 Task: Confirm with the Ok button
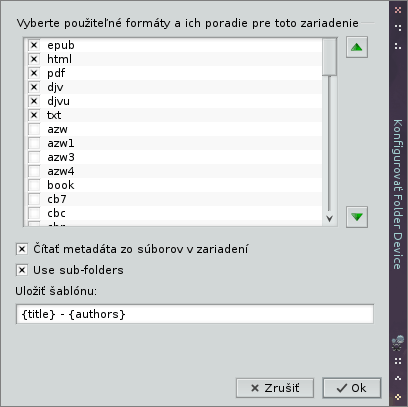(x=352, y=388)
